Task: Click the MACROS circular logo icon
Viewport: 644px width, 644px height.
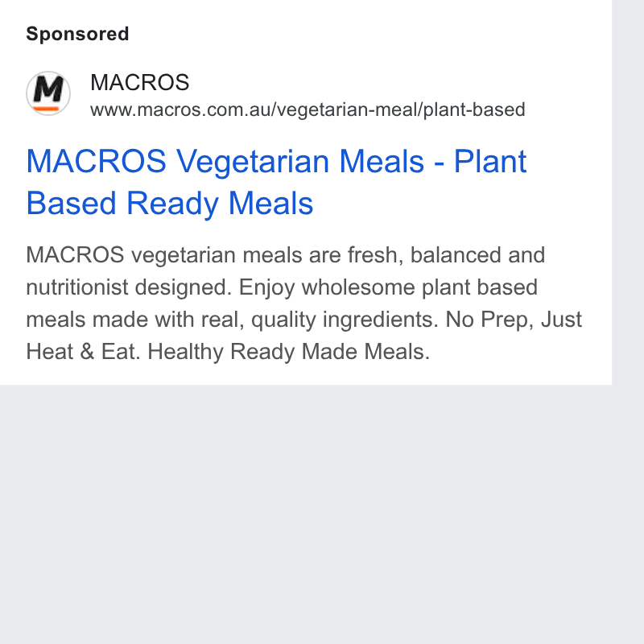Action: tap(48, 93)
